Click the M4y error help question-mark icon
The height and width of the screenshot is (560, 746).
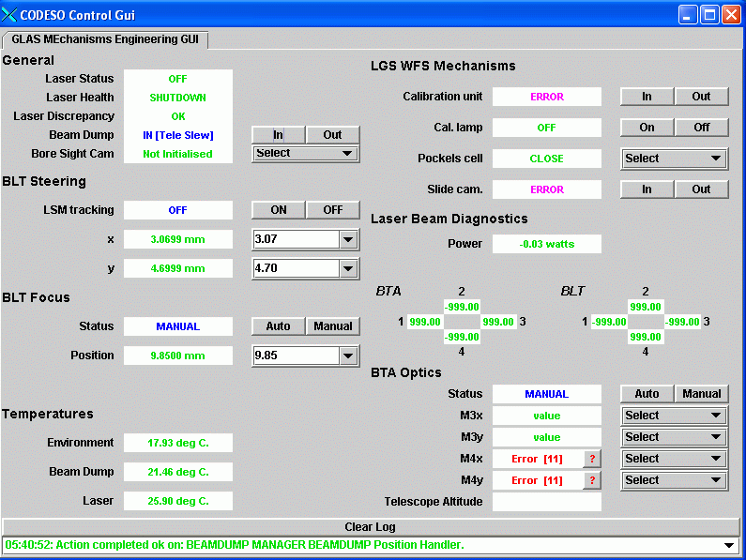591,480
